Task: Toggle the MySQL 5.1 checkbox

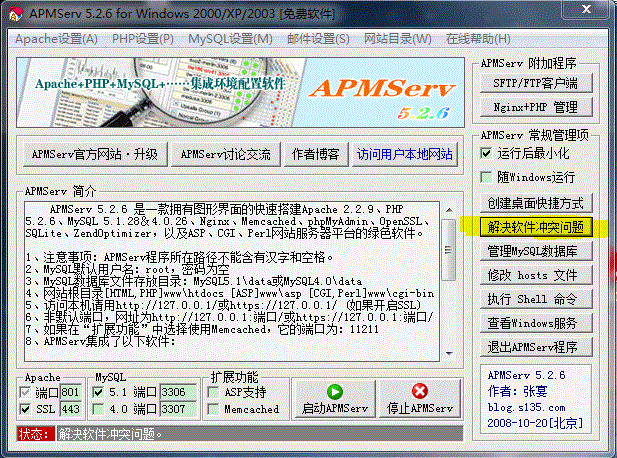Action: coord(98,392)
